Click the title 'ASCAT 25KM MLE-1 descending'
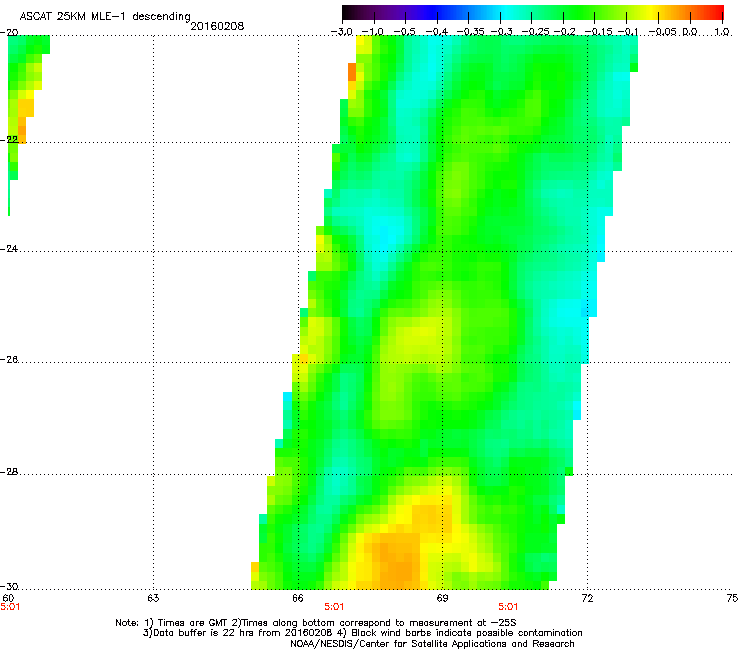Viewport: 740px width, 650px height. 105,17
